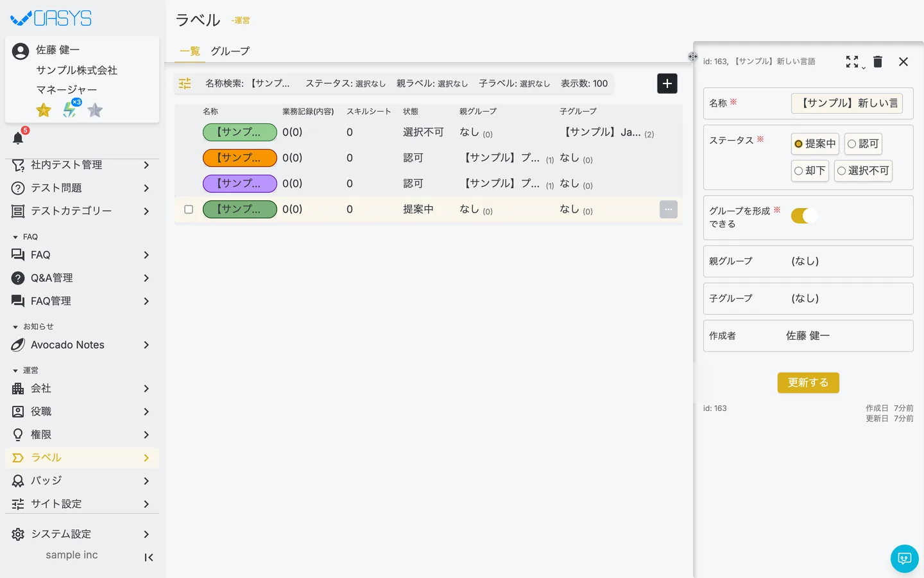Screen dimensions: 924x578
Task: Expand the 社内テスト管理 menu chevron
Action: pos(146,165)
